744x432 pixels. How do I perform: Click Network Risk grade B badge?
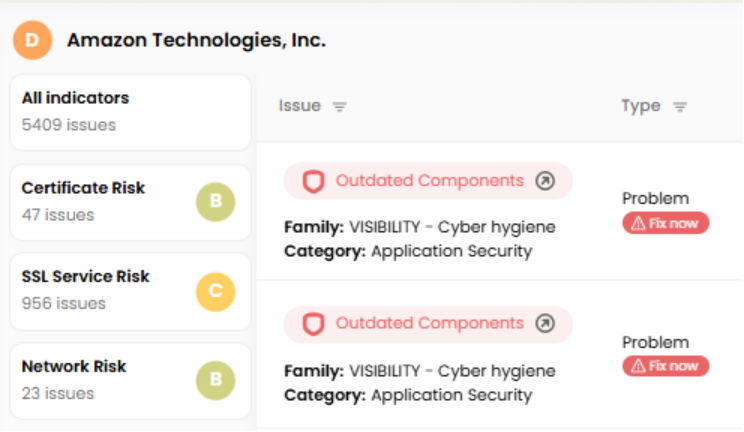tap(215, 381)
